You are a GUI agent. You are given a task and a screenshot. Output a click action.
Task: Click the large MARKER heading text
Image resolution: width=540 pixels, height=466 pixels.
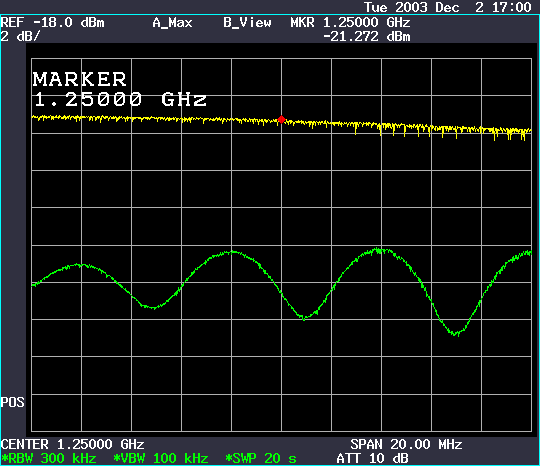80,79
